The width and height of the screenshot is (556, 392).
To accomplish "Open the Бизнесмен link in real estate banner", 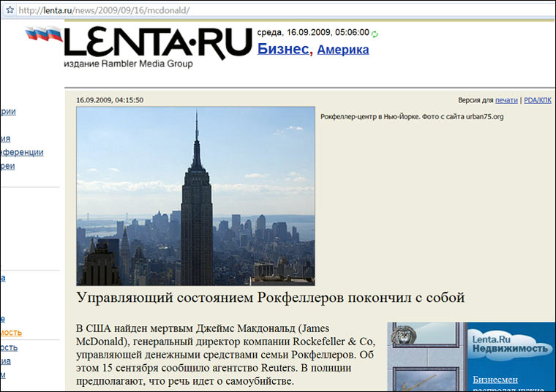I will tap(495, 380).
